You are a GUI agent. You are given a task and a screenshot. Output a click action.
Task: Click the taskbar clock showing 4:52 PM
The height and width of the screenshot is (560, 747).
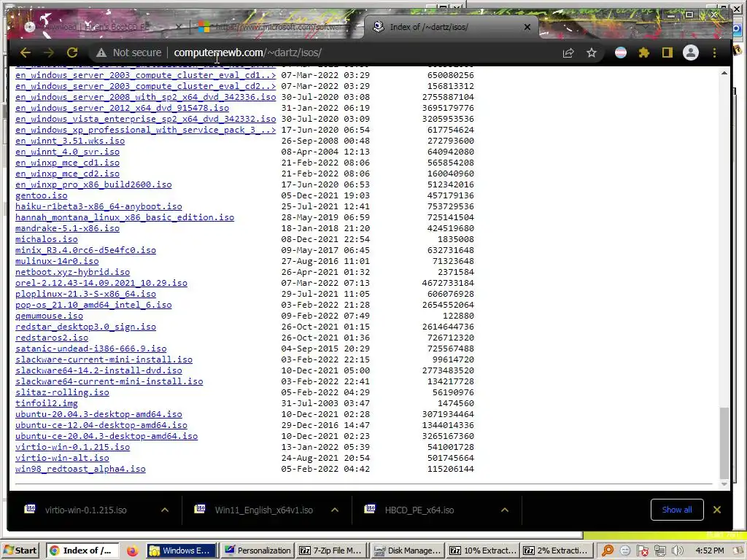(710, 551)
